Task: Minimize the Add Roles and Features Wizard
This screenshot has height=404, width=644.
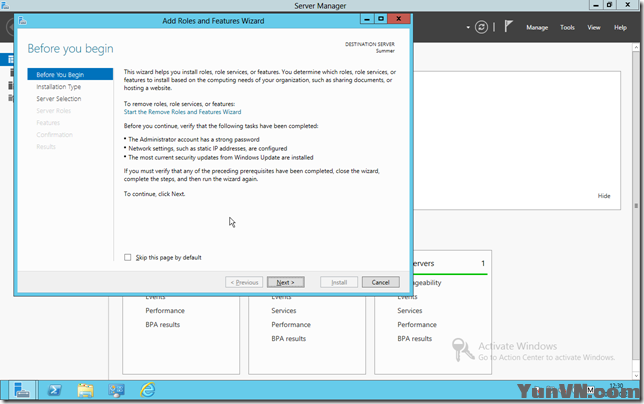Action: click(x=367, y=19)
